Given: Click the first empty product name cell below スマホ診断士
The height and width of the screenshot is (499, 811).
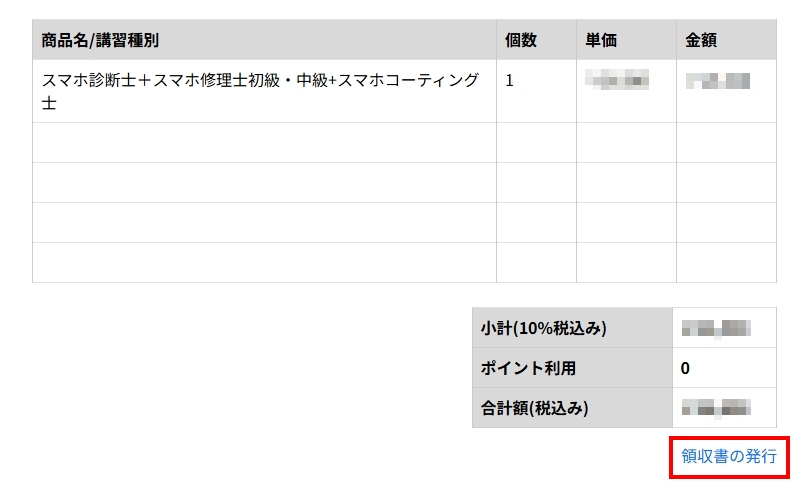Looking at the screenshot, I should click(264, 143).
